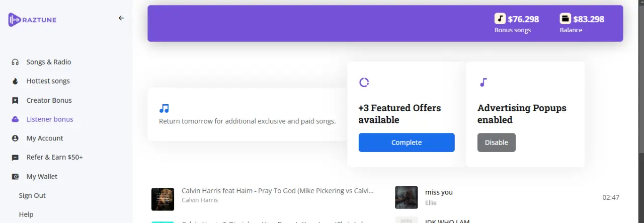The width and height of the screenshot is (644, 223).
Task: Click the headphones icon beside Songs & Radio
Action: pyautogui.click(x=15, y=62)
